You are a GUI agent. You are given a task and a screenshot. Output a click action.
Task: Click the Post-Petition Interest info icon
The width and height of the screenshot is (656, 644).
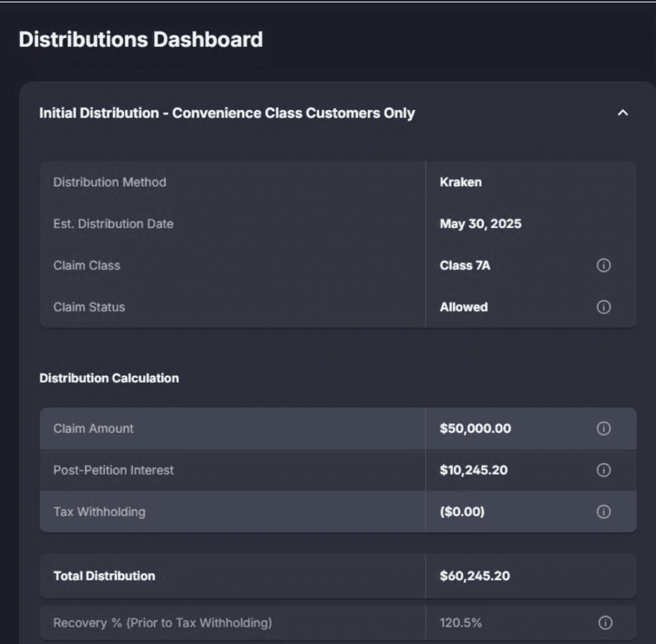click(x=603, y=470)
